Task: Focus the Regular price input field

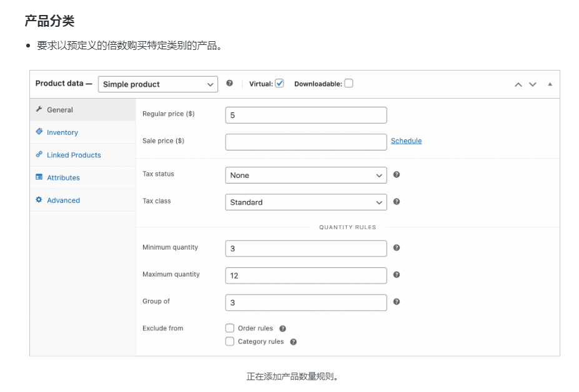Action: coord(305,115)
